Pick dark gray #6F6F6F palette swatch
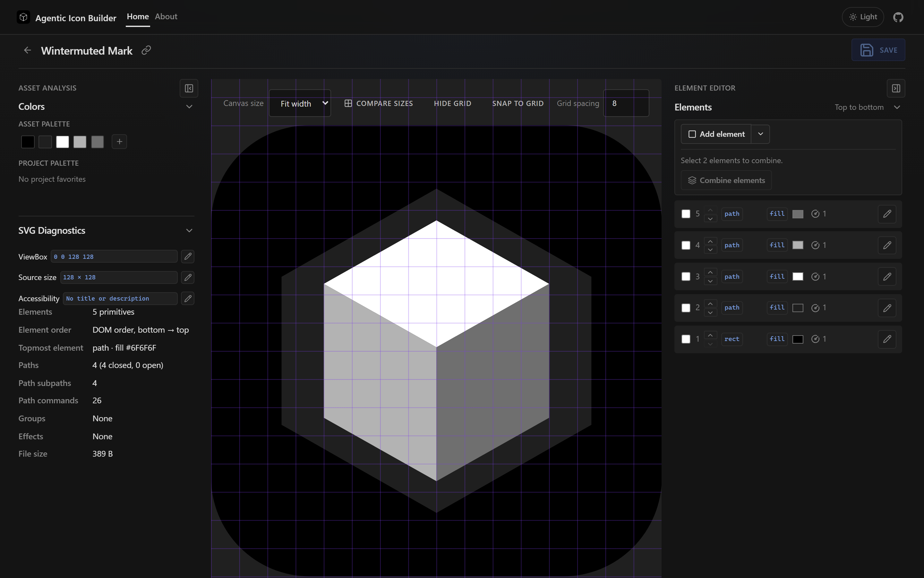Viewport: 924px width, 578px height. [x=97, y=142]
